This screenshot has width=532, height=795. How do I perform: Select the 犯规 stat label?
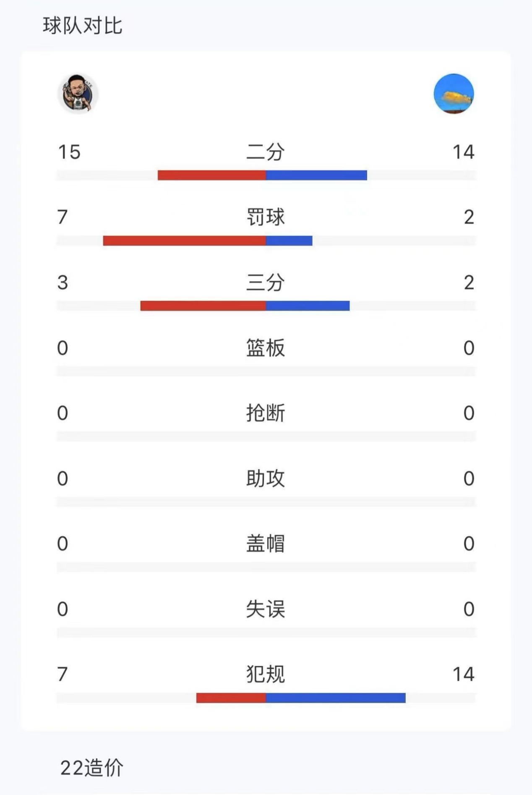tap(266, 674)
